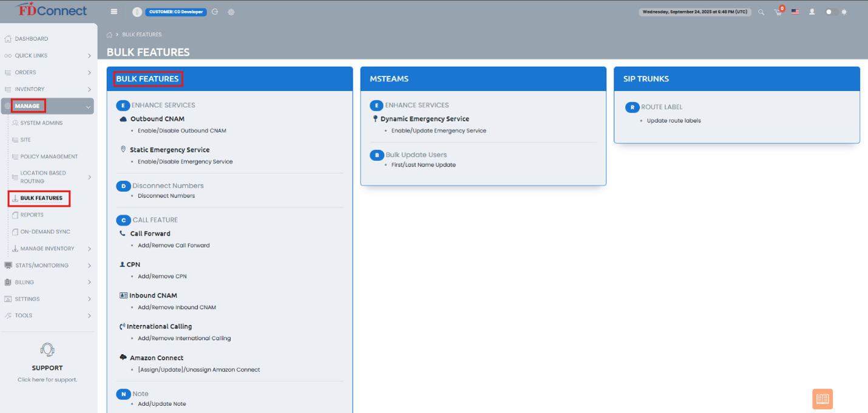The width and height of the screenshot is (868, 413).
Task: Click the hamburger menu icon in top bar
Action: click(114, 12)
